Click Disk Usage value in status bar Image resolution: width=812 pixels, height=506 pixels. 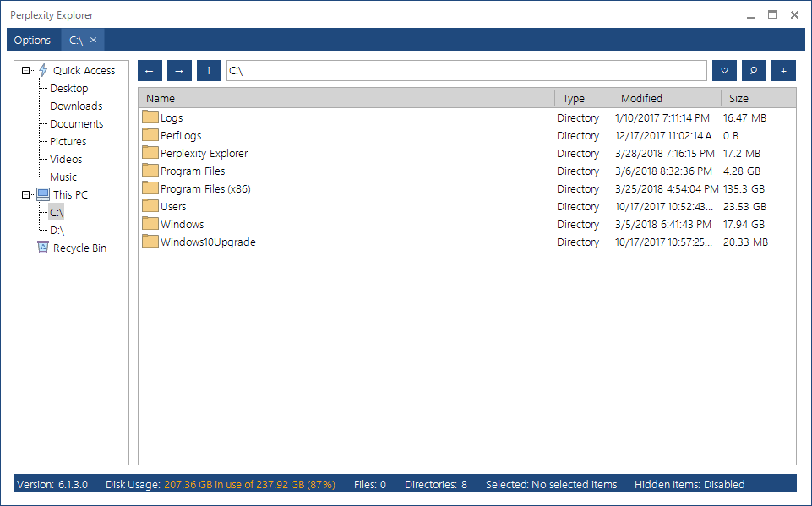click(x=249, y=485)
